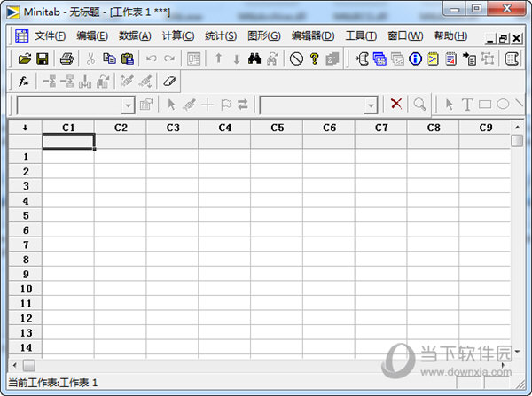Select the Text T drawing tool

pos(467,105)
